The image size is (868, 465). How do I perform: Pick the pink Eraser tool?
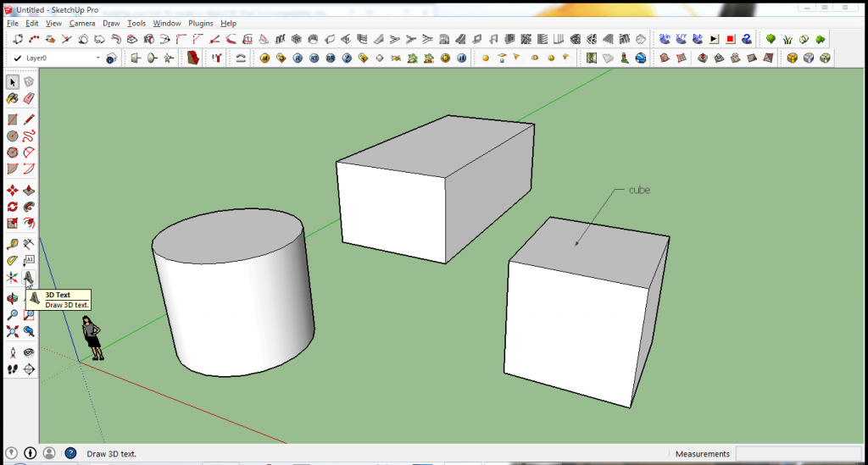[x=29, y=98]
